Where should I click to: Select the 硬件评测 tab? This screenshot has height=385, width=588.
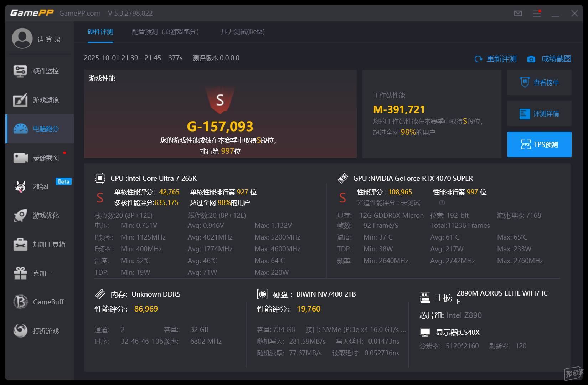coord(100,32)
